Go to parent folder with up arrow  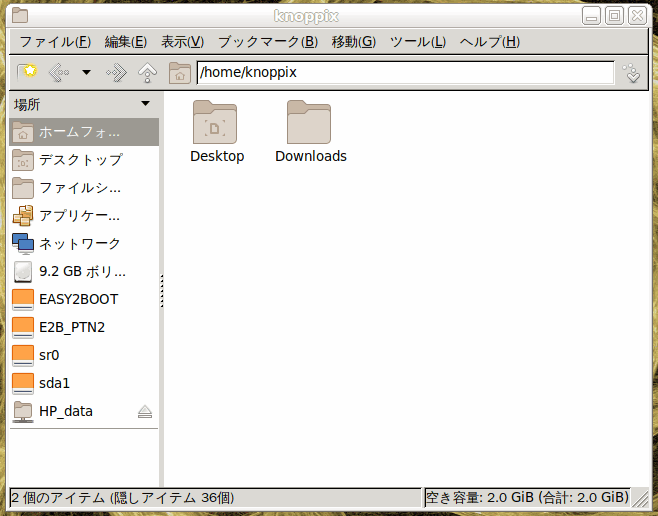(147, 72)
